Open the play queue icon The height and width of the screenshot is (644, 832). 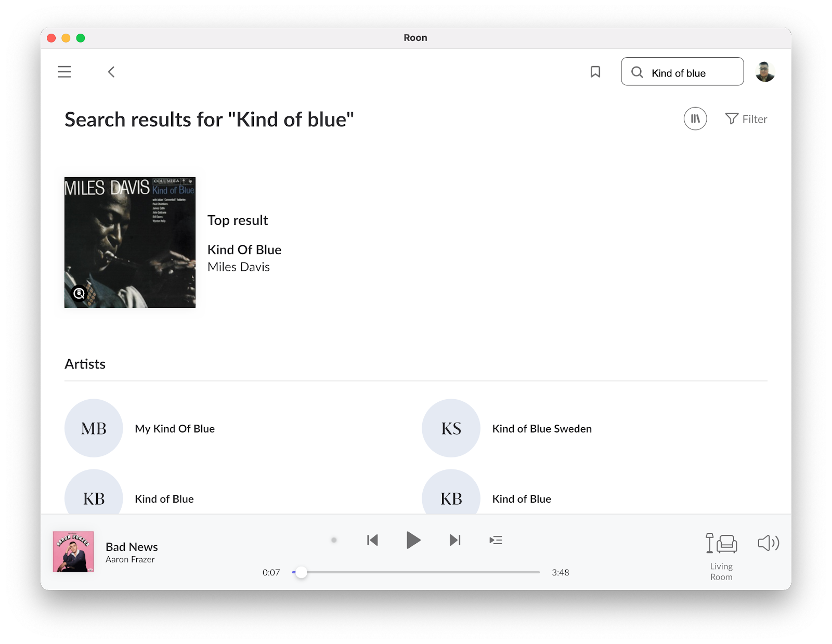pyautogui.click(x=496, y=541)
